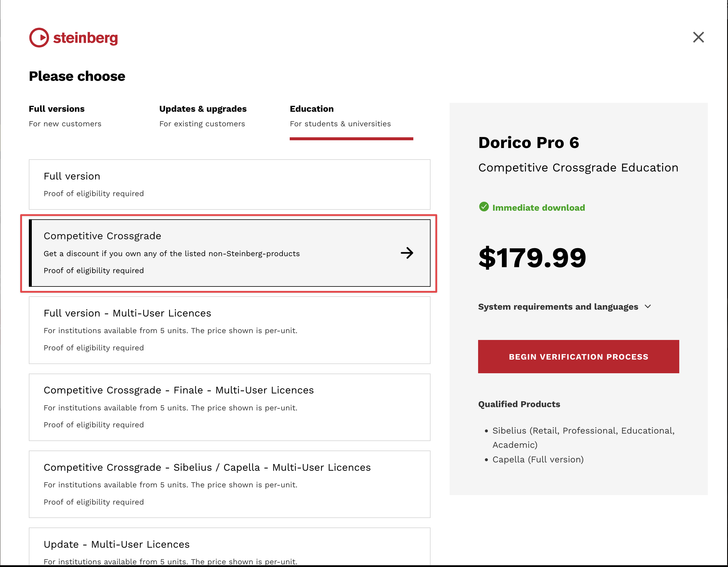The width and height of the screenshot is (728, 567).
Task: Click the green Immediate download checkmark
Action: point(484,207)
